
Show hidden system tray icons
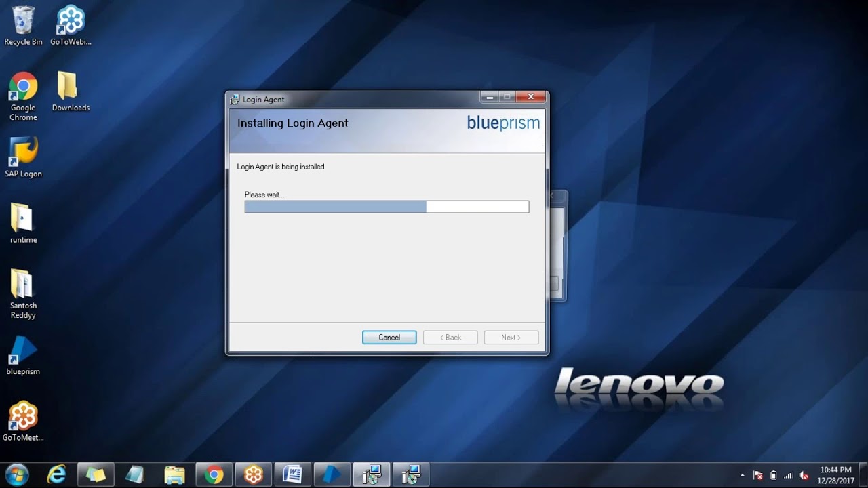click(x=743, y=475)
